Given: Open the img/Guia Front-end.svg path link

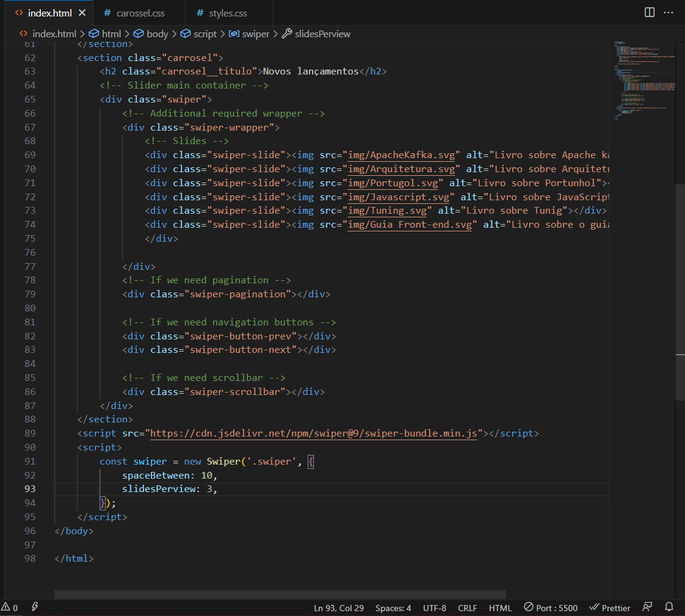Looking at the screenshot, I should click(410, 225).
